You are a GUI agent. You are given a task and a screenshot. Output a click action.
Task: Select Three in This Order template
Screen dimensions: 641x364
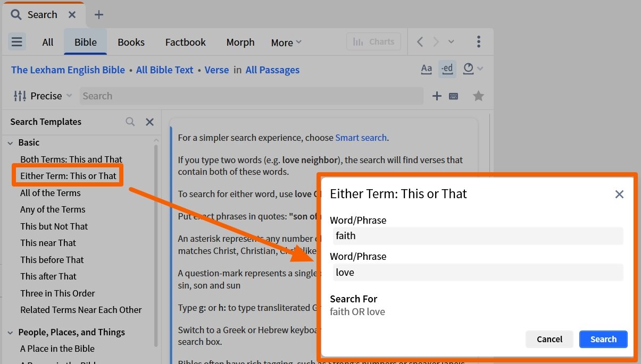pyautogui.click(x=57, y=293)
